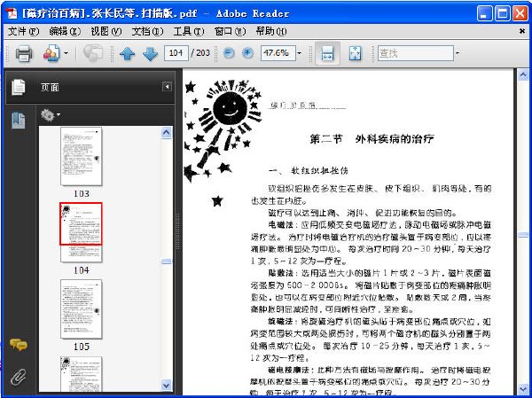Select the partially visible thumbnail below 105

click(x=81, y=374)
